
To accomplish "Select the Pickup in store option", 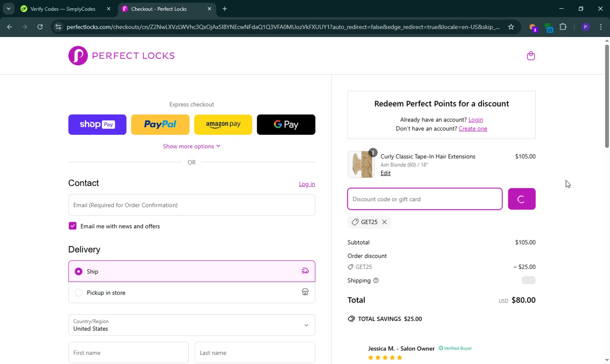I will [192, 292].
